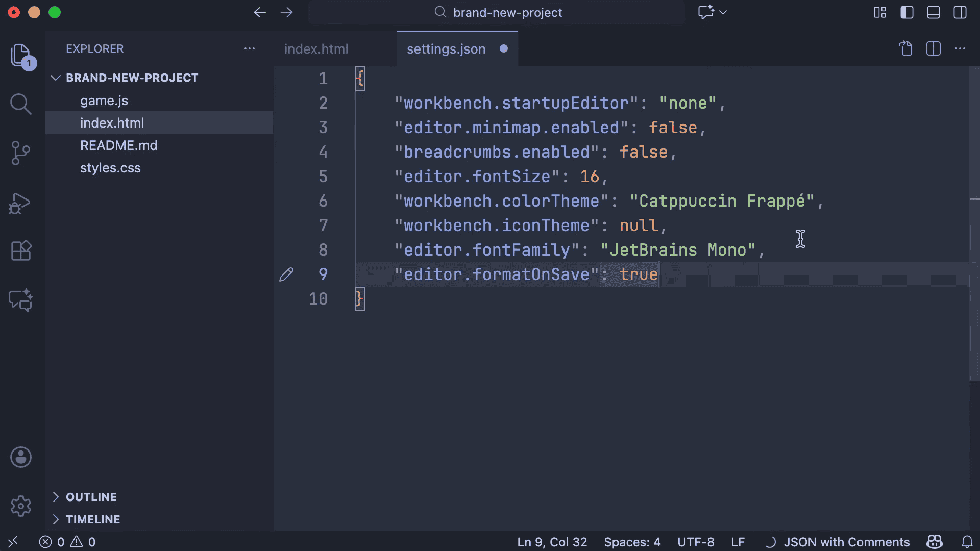Expand the Outline section
Image resolution: width=980 pixels, height=551 pixels.
click(x=91, y=497)
